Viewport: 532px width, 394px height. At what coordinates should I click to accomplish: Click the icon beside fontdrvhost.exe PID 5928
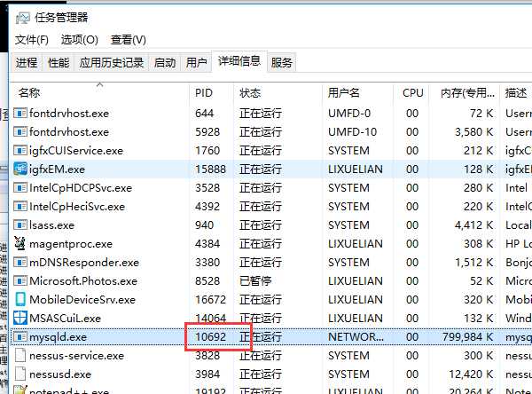(20, 132)
